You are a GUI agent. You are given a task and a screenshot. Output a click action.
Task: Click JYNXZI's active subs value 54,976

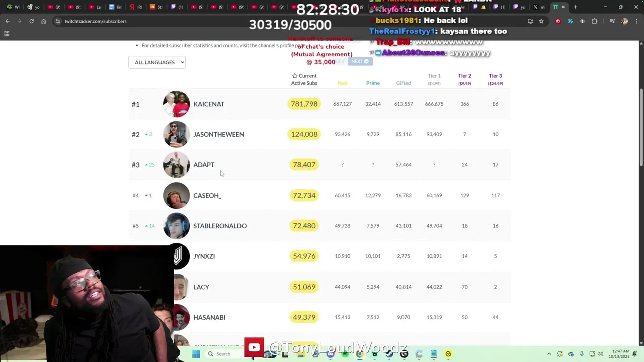coord(304,256)
